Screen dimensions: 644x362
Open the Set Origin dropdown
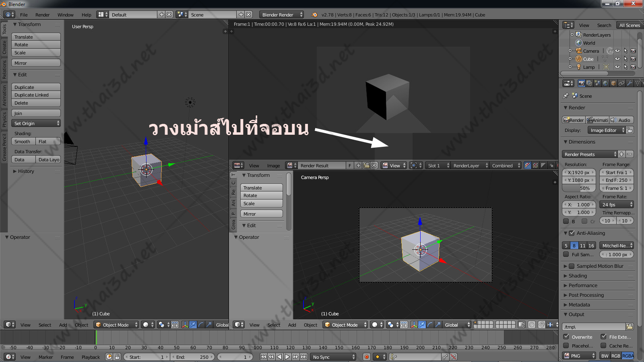pyautogui.click(x=36, y=123)
